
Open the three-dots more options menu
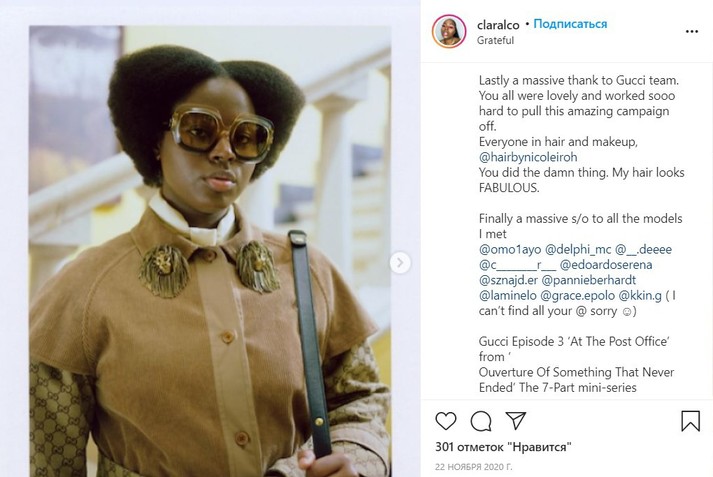click(692, 32)
